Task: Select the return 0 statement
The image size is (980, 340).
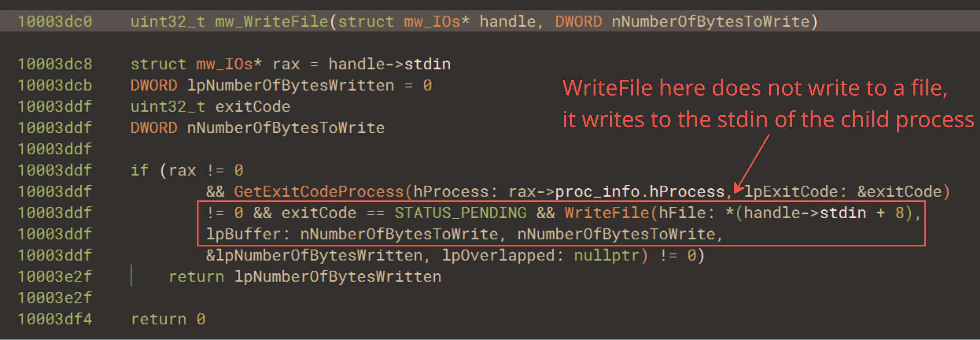Action: click(x=168, y=319)
